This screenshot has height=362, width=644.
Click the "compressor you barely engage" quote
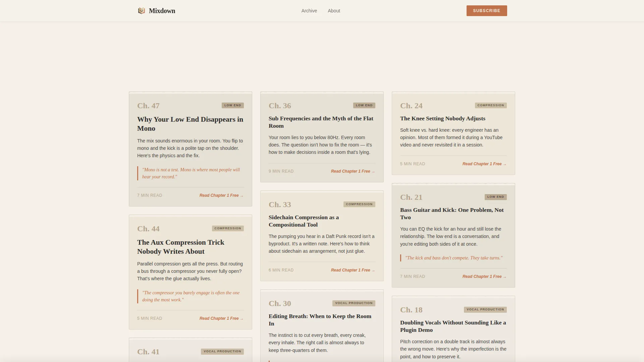[x=191, y=296]
